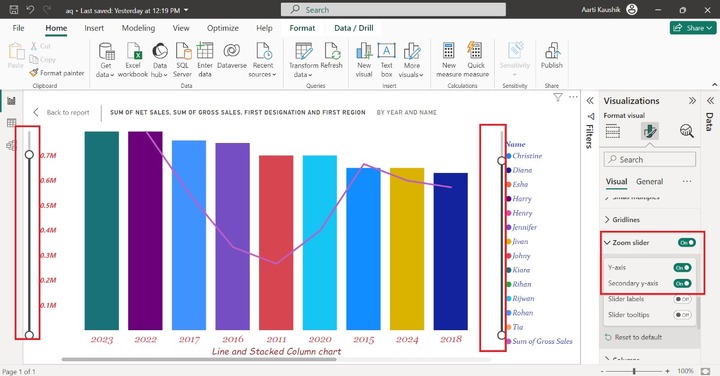
Task: Click secondary y-axis slider upper handle
Action: [502, 160]
